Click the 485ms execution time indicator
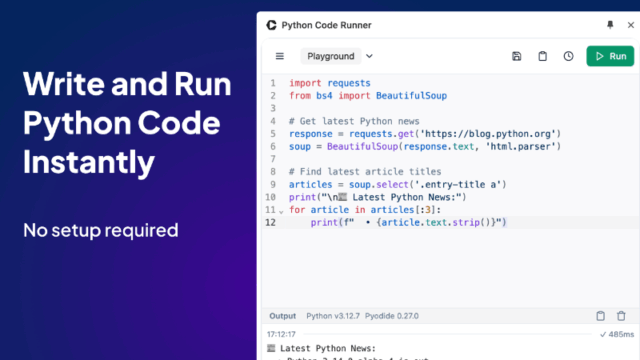This screenshot has height=360, width=640. tap(617, 334)
